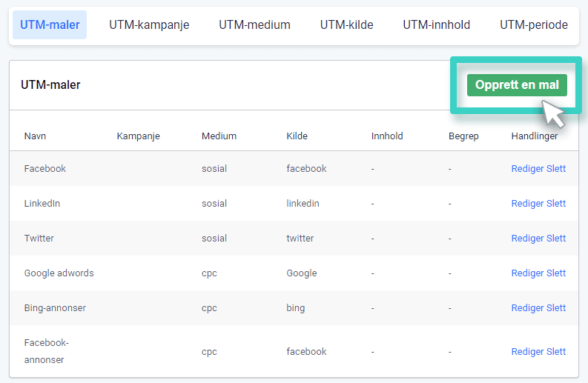Click the twitter source cell

pyautogui.click(x=300, y=239)
